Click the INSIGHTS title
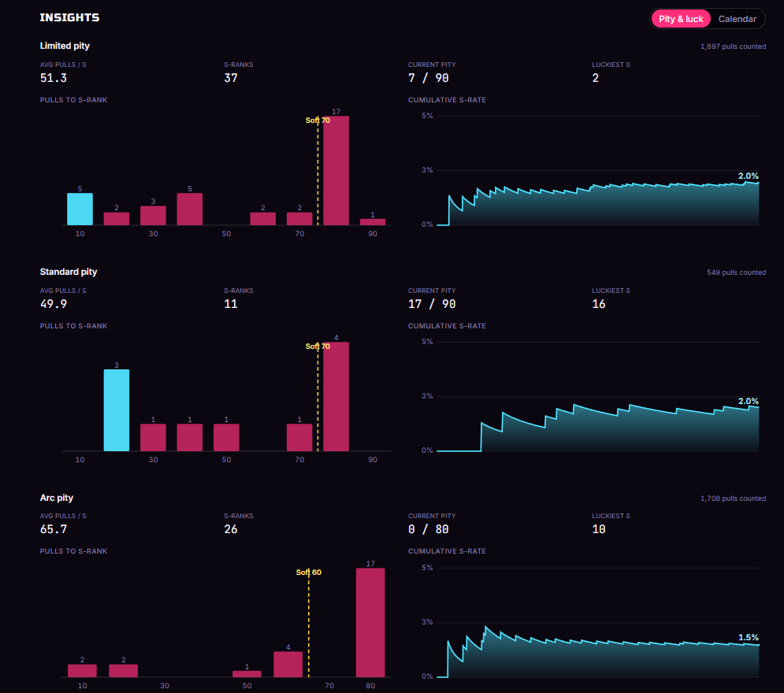 (69, 17)
